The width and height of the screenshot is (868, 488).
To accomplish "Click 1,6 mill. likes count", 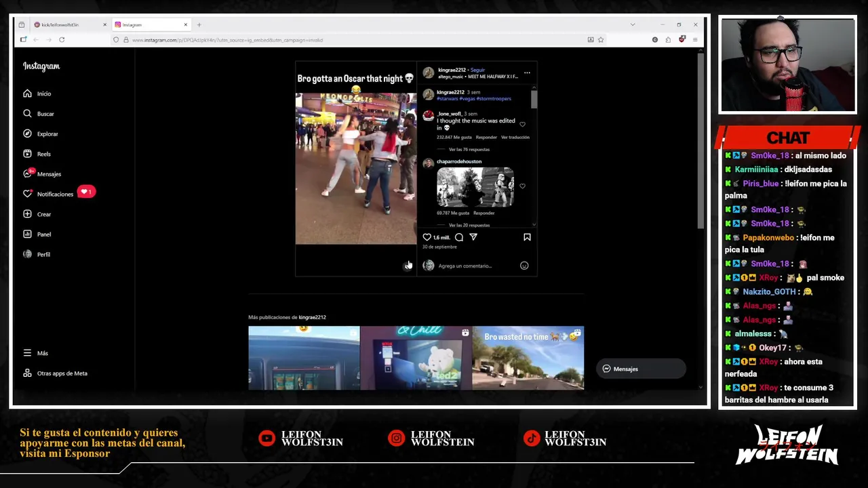I will pos(441,238).
